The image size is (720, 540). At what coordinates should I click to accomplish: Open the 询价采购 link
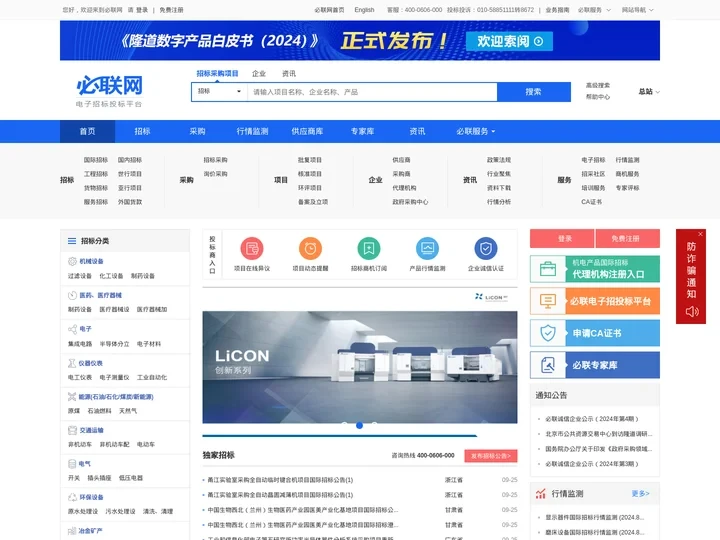point(215,174)
